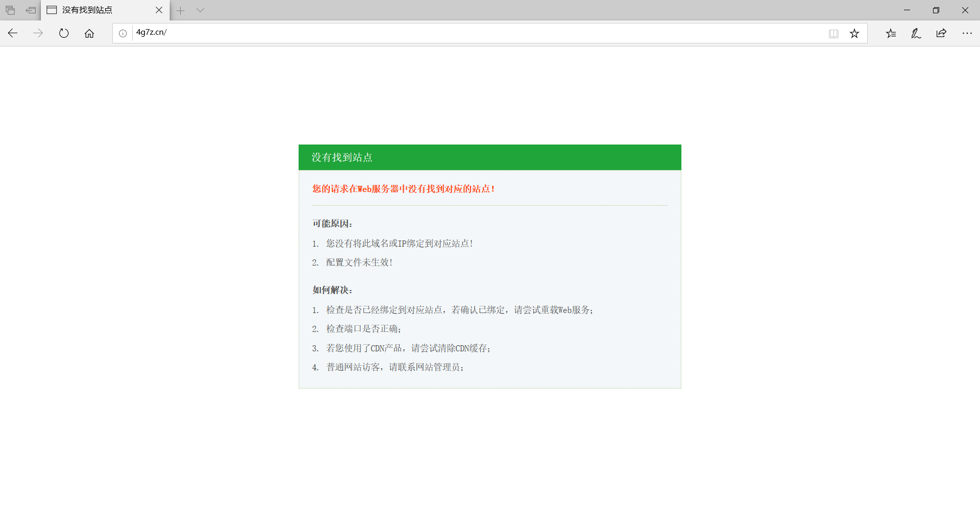This screenshot has width=980, height=526.
Task: Click the Forward navigation arrow
Action: click(x=38, y=33)
